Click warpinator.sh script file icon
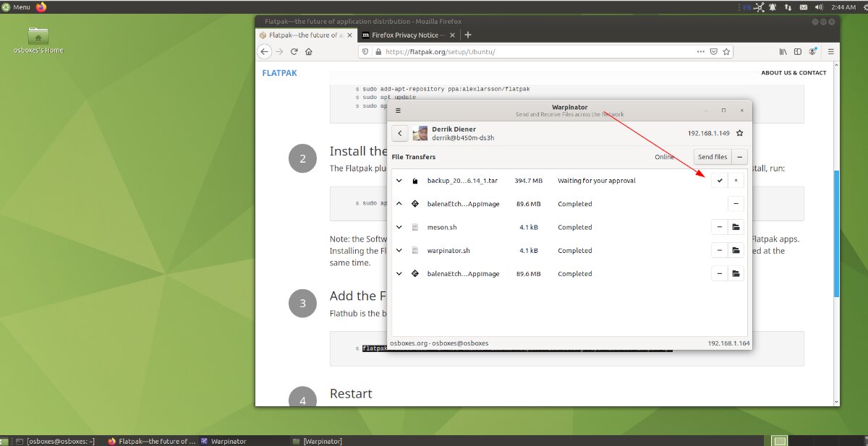This screenshot has width=868, height=446. pyautogui.click(x=415, y=250)
